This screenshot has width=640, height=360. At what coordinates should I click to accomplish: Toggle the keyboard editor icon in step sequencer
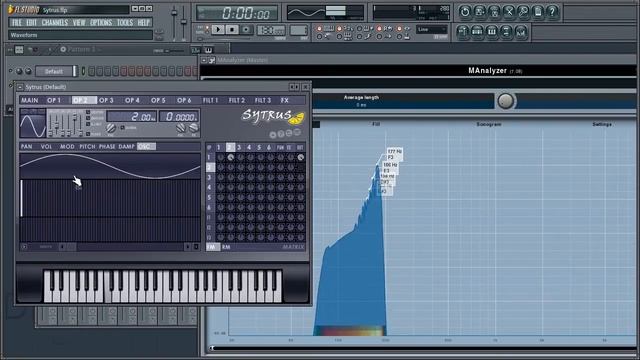209,50
